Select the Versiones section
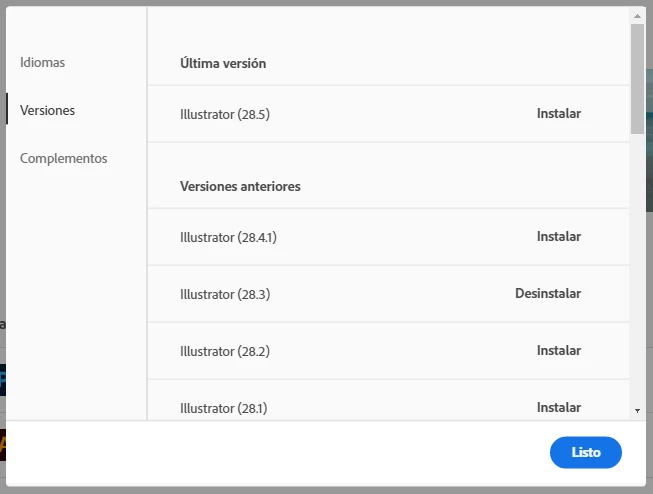The image size is (653, 494). pyautogui.click(x=47, y=110)
